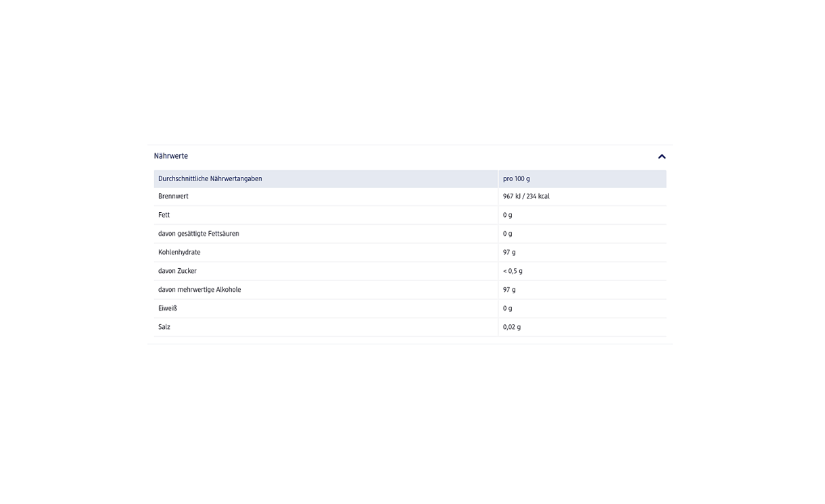The width and height of the screenshot is (825, 504).
Task: Click the 0,02 g salt value
Action: coord(512,327)
